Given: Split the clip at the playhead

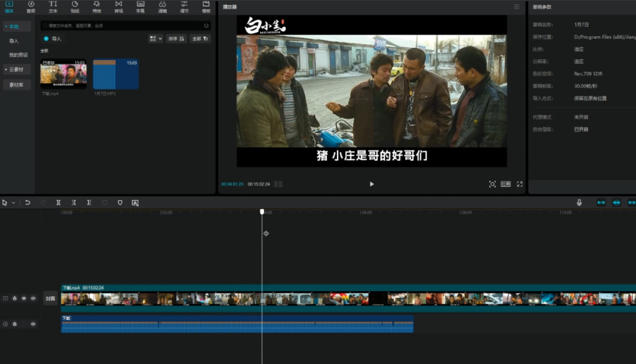Looking at the screenshot, I should pyautogui.click(x=58, y=203).
